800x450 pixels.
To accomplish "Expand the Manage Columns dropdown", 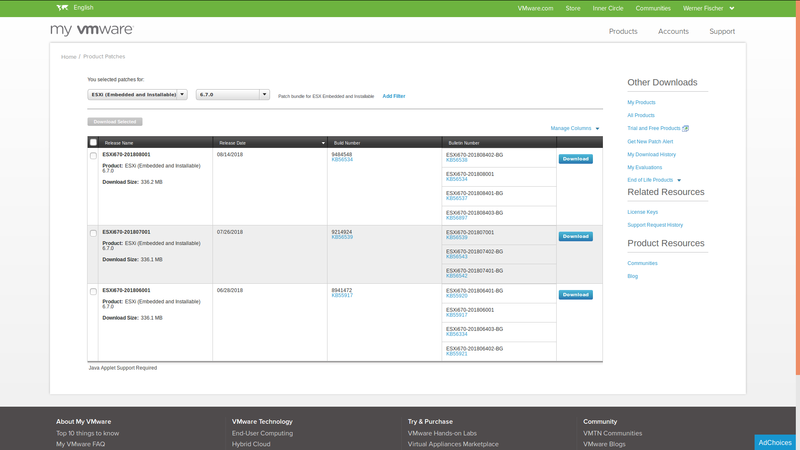I will coord(574,129).
